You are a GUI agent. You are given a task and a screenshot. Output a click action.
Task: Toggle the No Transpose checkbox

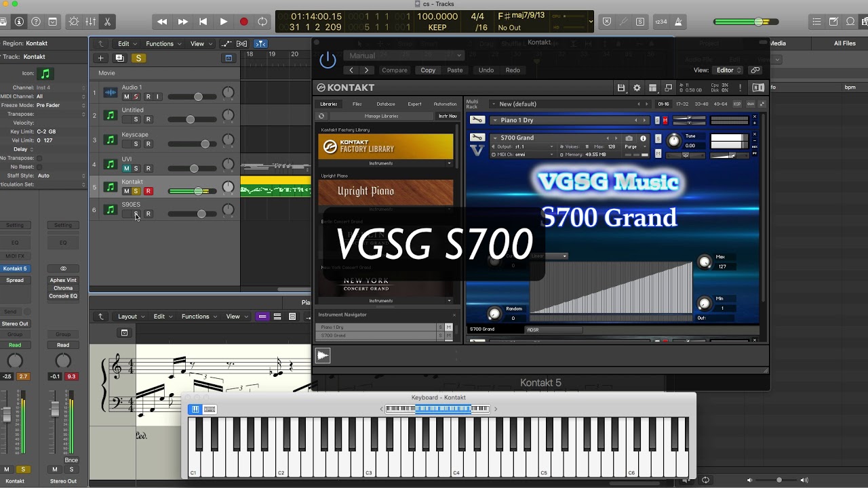tap(39, 158)
